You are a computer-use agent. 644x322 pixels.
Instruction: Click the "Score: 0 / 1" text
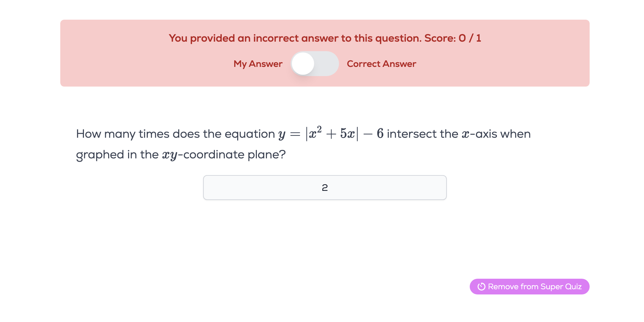(x=453, y=38)
